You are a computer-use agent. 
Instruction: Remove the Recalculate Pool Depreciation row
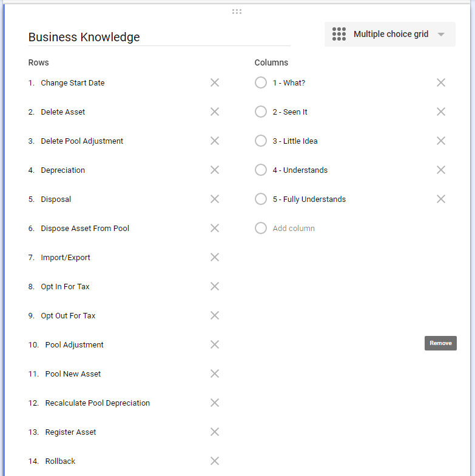(215, 403)
